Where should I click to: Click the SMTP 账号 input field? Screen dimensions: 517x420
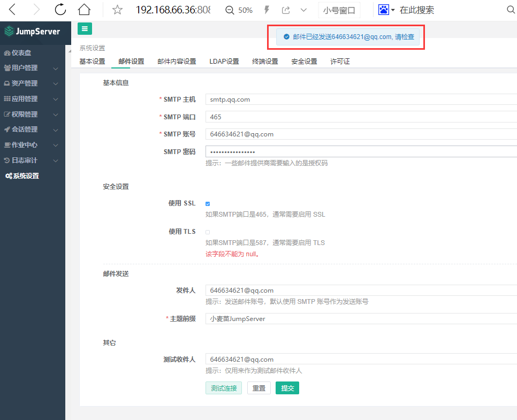(361, 134)
